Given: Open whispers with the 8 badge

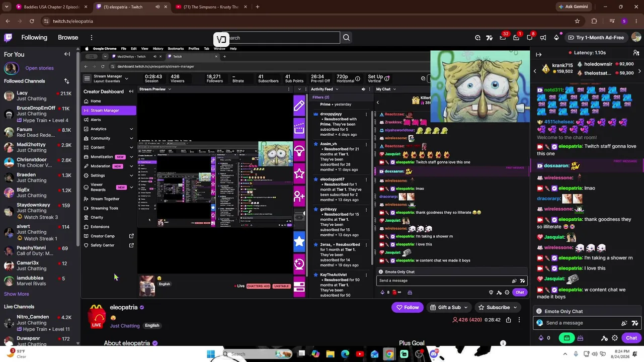Looking at the screenshot, I should pyautogui.click(x=530, y=38).
